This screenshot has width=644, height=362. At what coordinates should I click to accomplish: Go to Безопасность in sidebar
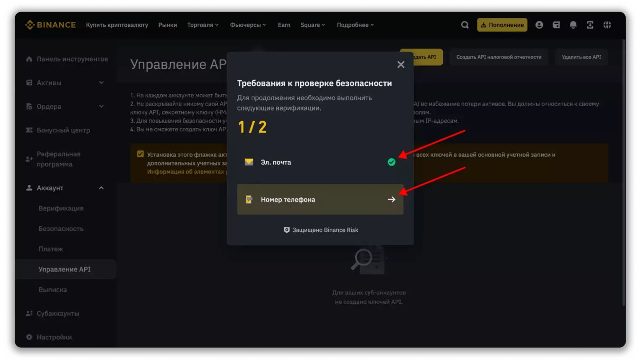point(61,228)
